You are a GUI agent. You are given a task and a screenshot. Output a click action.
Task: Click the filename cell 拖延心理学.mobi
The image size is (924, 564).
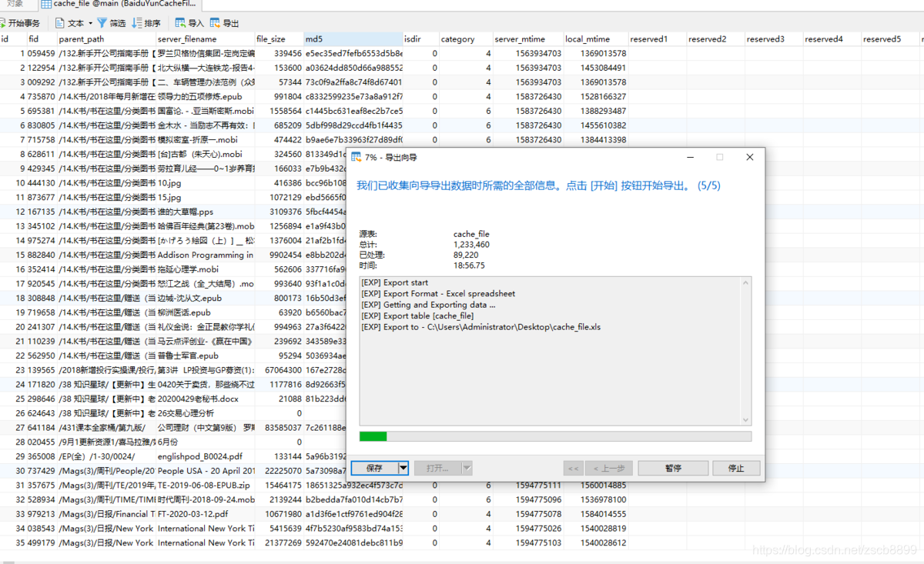click(205, 269)
